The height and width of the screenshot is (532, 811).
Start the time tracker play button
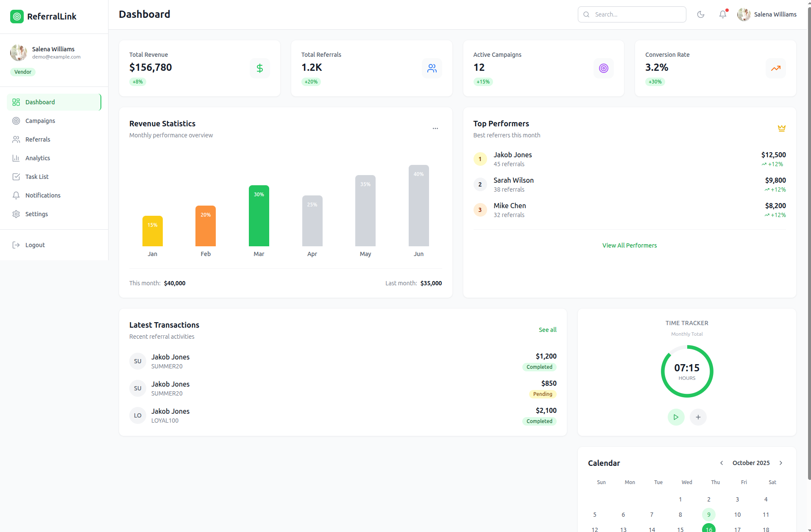click(x=676, y=417)
